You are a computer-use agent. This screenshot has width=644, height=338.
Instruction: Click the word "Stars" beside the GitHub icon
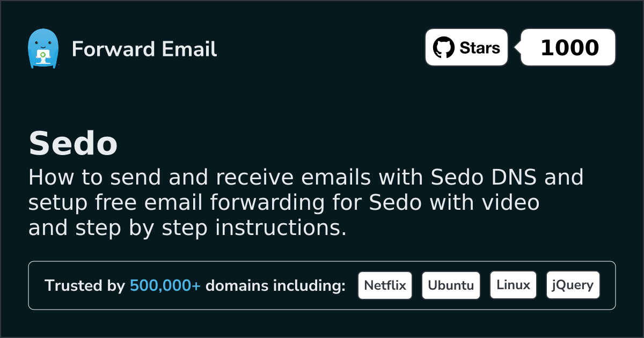(480, 48)
